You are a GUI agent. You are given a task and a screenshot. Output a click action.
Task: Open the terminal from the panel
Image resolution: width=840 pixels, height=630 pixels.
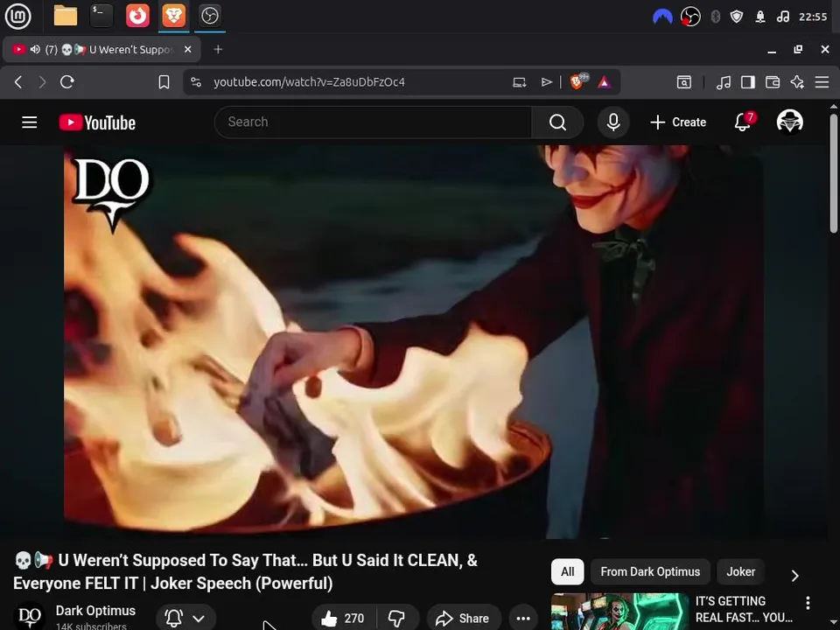point(101,16)
